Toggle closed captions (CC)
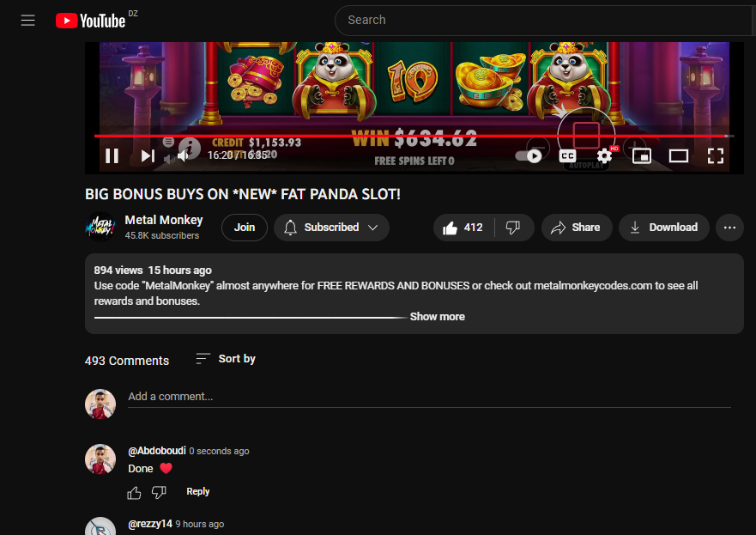 (567, 155)
